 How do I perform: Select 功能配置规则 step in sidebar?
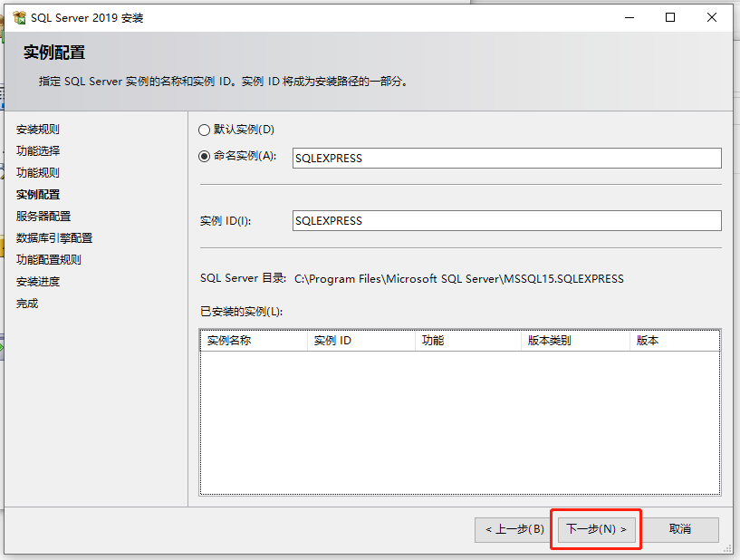(49, 260)
